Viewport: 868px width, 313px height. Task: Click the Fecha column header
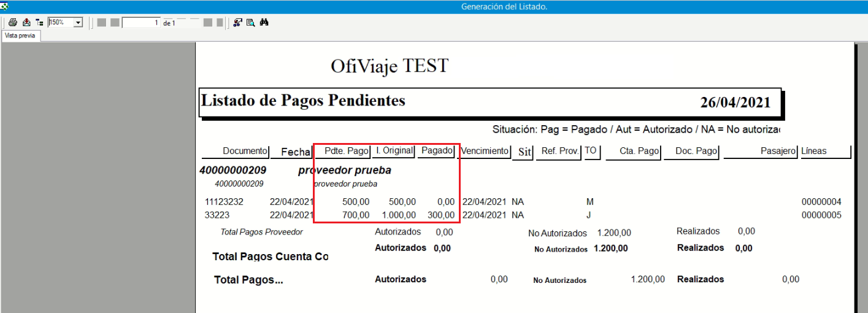[x=296, y=152]
